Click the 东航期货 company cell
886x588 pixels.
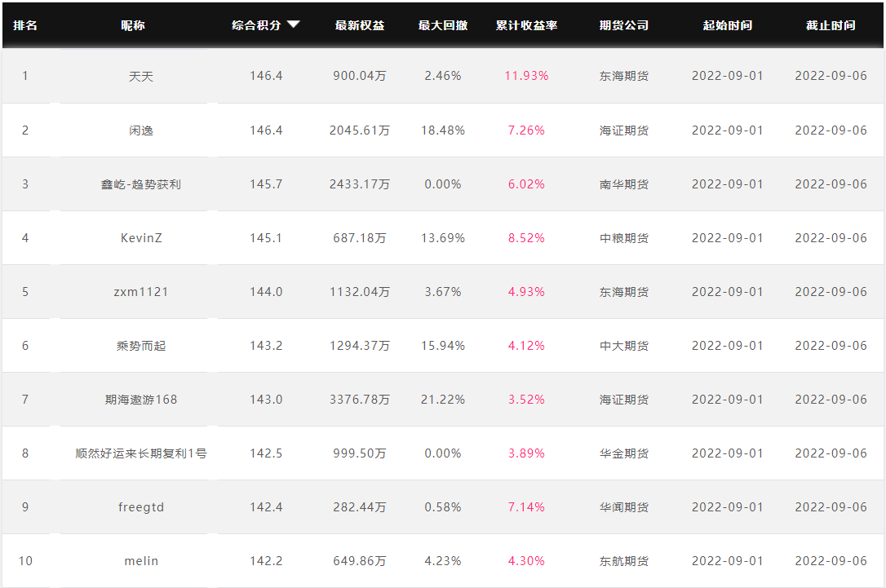[x=624, y=561]
